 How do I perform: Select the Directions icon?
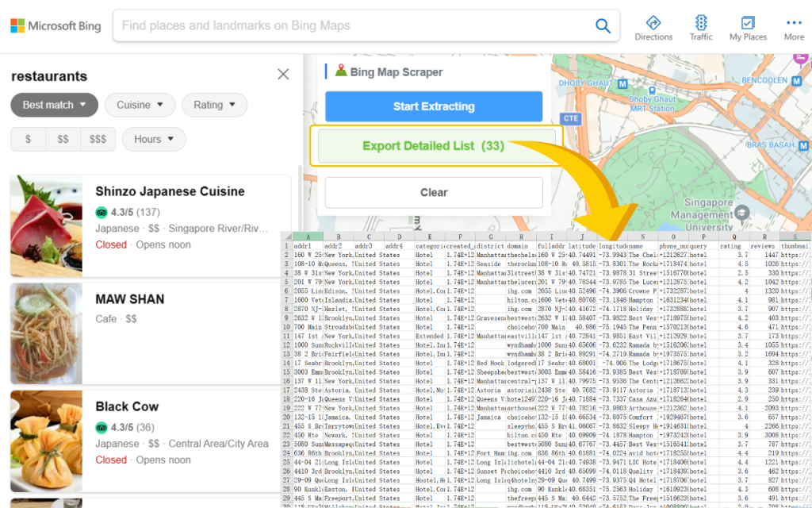pyautogui.click(x=653, y=25)
